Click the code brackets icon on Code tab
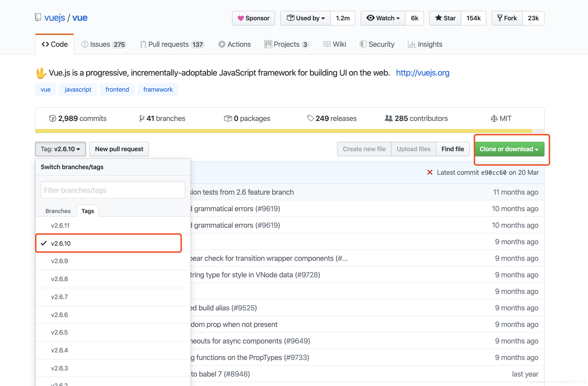 coord(45,44)
